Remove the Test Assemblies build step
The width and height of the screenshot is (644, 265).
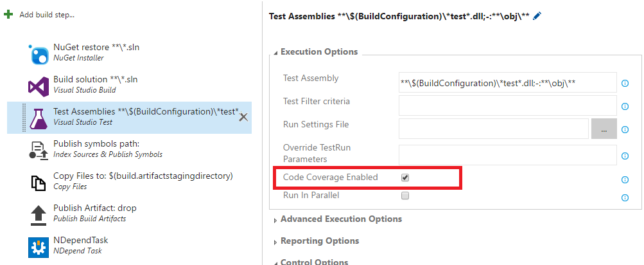pos(243,117)
